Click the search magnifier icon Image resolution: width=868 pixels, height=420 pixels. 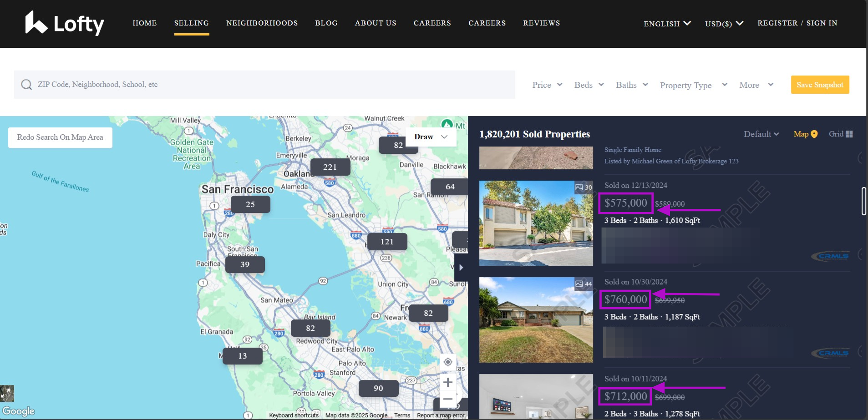tap(26, 85)
